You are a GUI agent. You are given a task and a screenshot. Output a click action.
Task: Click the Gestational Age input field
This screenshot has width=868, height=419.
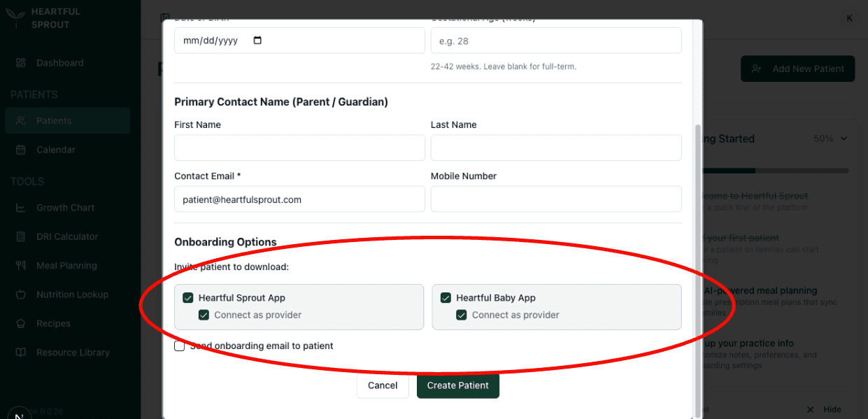(x=556, y=41)
